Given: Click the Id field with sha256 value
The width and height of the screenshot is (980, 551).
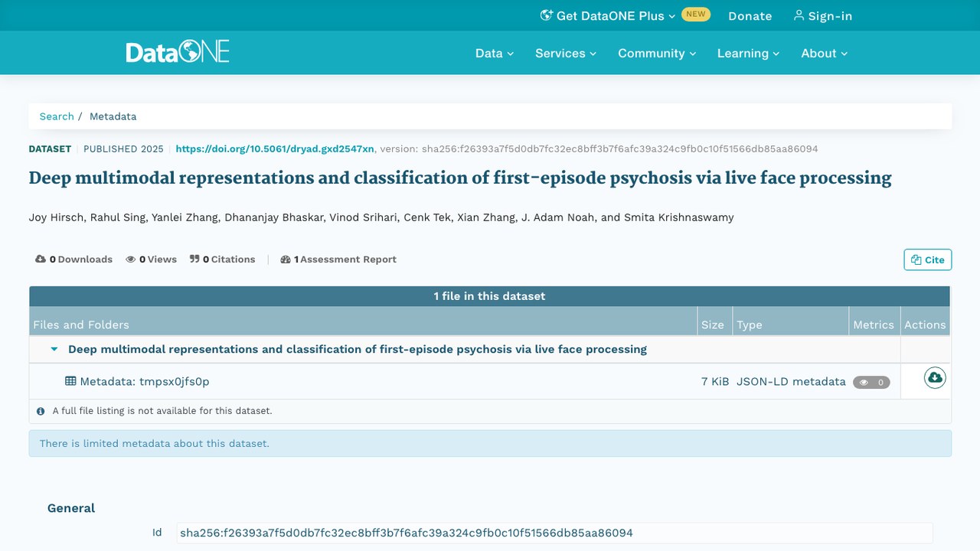Looking at the screenshot, I should tap(554, 533).
